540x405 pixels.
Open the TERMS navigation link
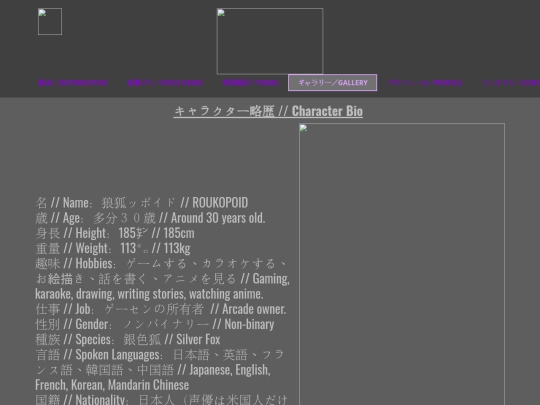(250, 83)
